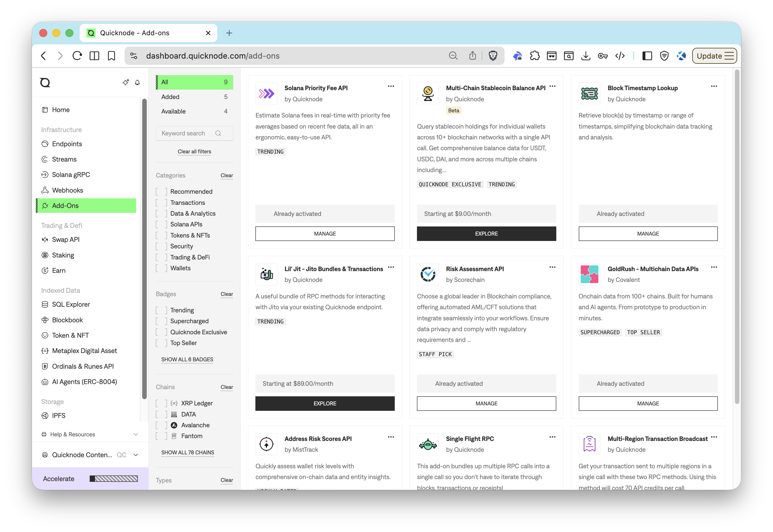Open the Swap API sidebar item
The height and width of the screenshot is (532, 773).
click(86, 239)
